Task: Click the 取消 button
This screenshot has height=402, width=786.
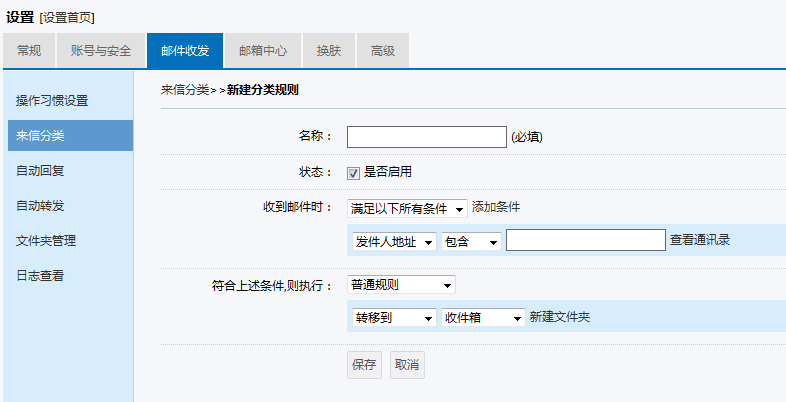Action: 407,364
